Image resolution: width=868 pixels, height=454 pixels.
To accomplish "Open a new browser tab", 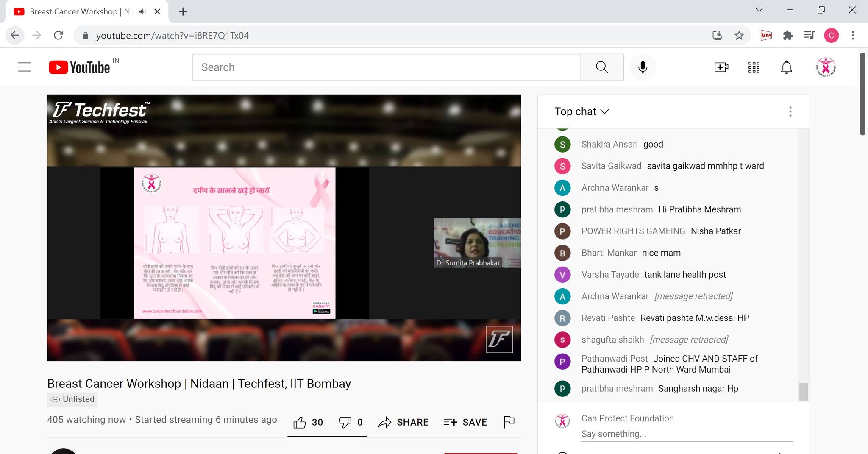I will 183,11.
